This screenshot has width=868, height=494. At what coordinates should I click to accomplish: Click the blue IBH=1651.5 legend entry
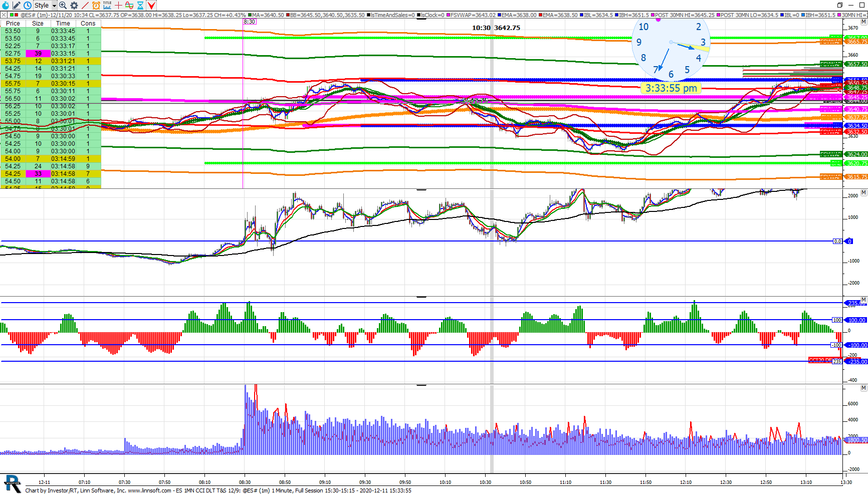[x=631, y=15]
